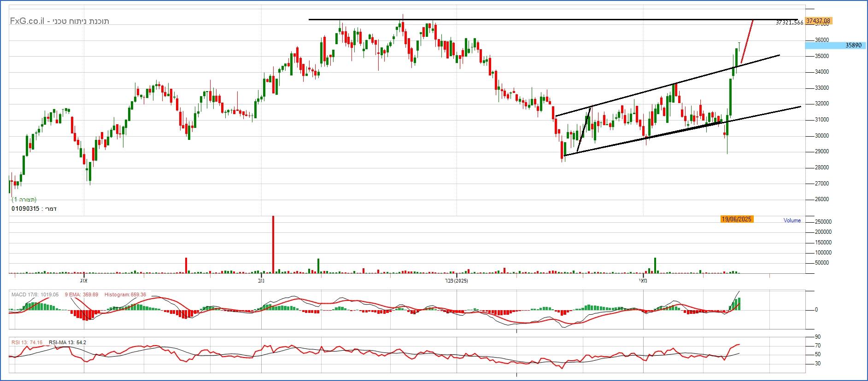Select the Histogram value label
This screenshot has width=868, height=381.
click(x=125, y=294)
